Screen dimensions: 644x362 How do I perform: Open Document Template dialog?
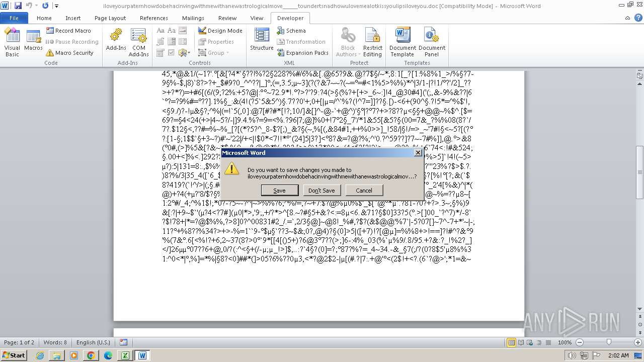403,42
